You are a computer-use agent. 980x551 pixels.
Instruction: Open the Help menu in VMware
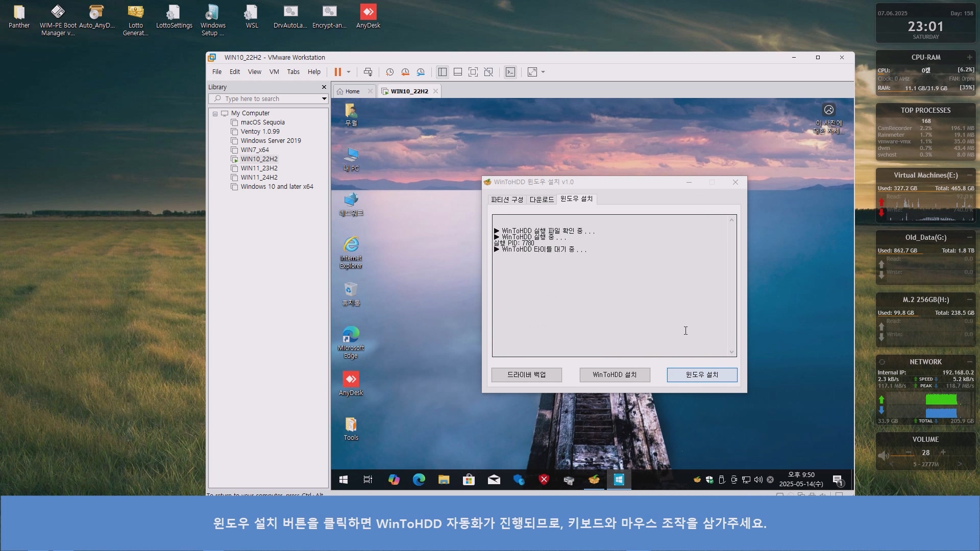pyautogui.click(x=314, y=72)
